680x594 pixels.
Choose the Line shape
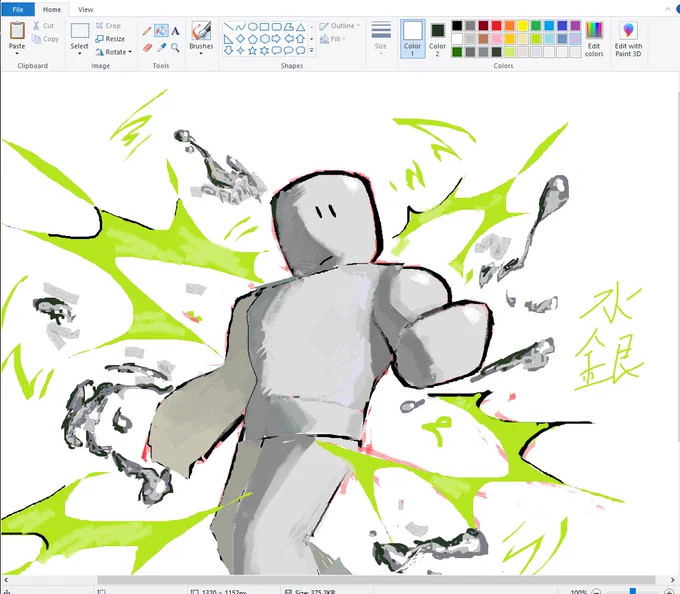(x=228, y=27)
